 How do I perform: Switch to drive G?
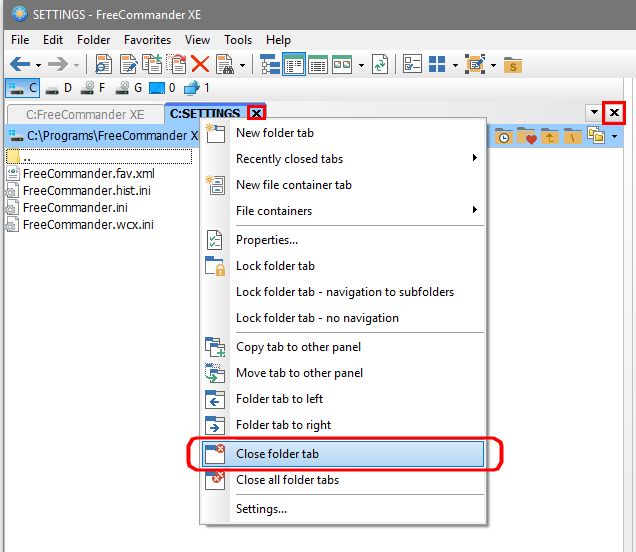129,88
